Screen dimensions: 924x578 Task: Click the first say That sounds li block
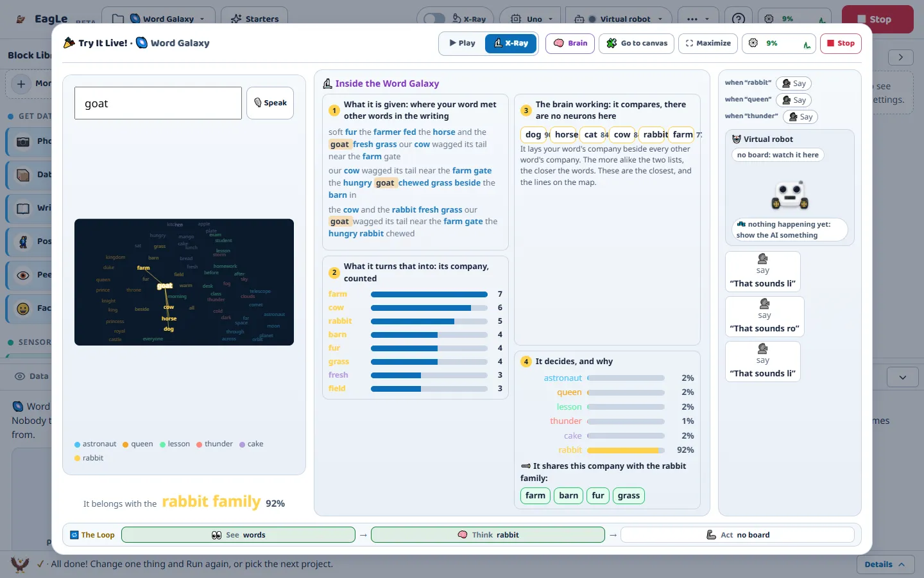763,271
